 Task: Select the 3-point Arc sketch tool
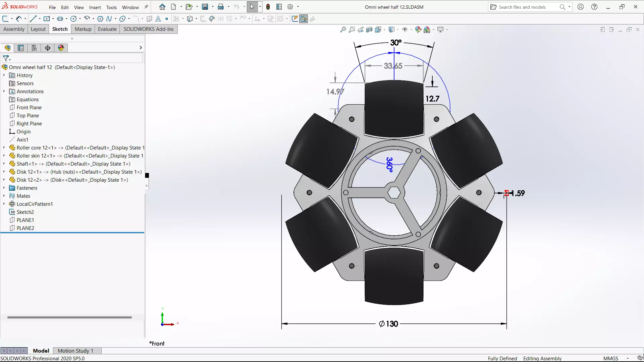tap(87, 19)
